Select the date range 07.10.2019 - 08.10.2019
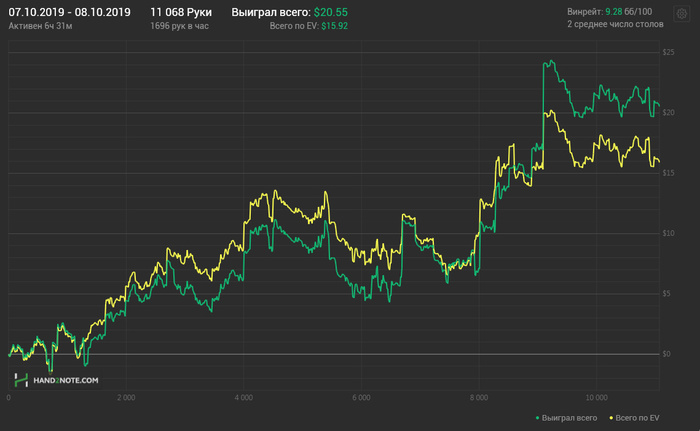This screenshot has height=431, width=700. pyautogui.click(x=69, y=12)
